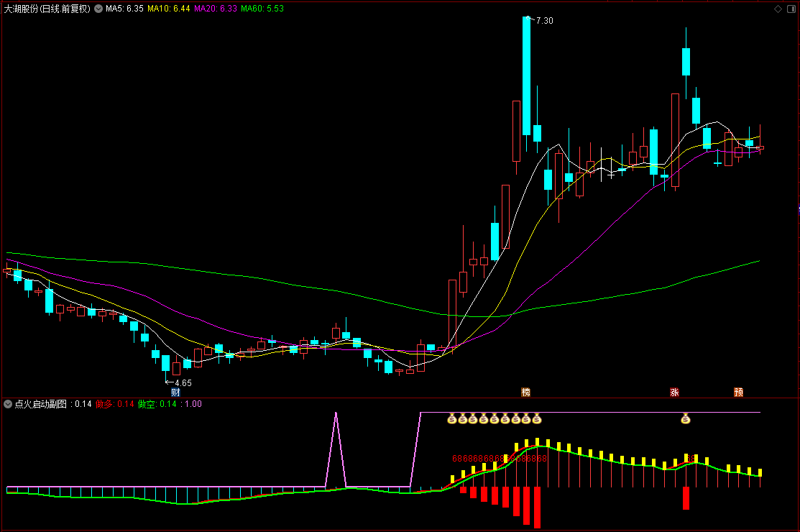The image size is (800, 532).
Task: Click the green 做空: 0.14 value
Action: tap(157, 404)
